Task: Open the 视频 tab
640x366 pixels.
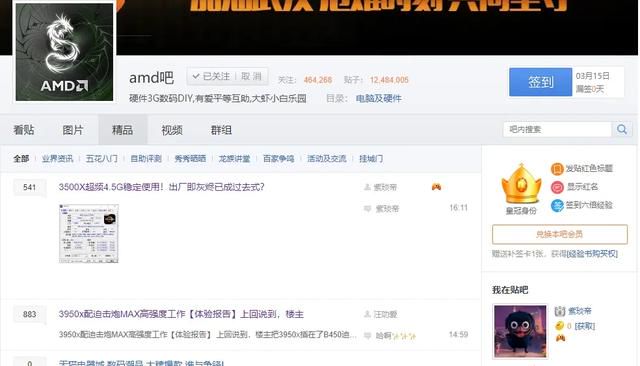Action: click(x=172, y=130)
